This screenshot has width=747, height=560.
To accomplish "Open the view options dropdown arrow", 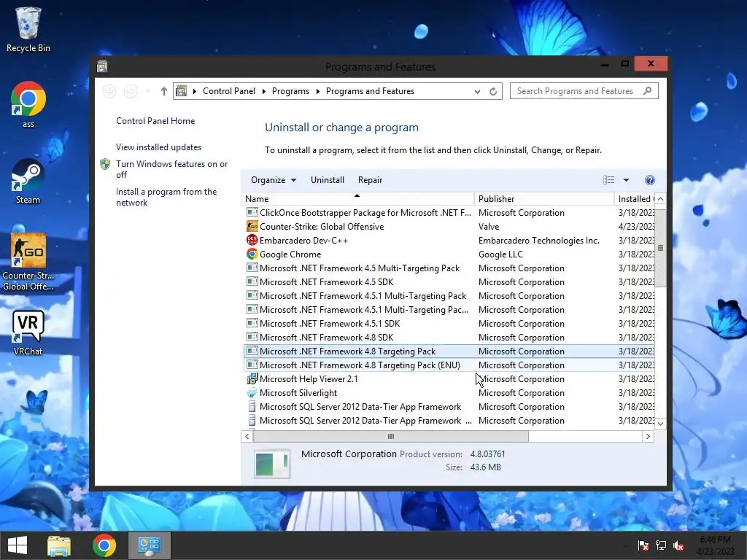I will pyautogui.click(x=626, y=180).
